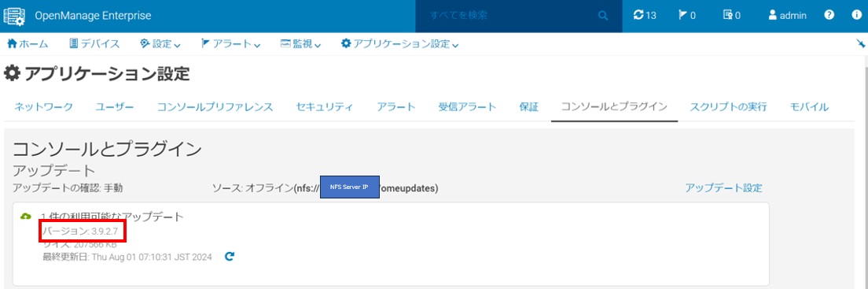Click the pin icon at right edge

861,44
